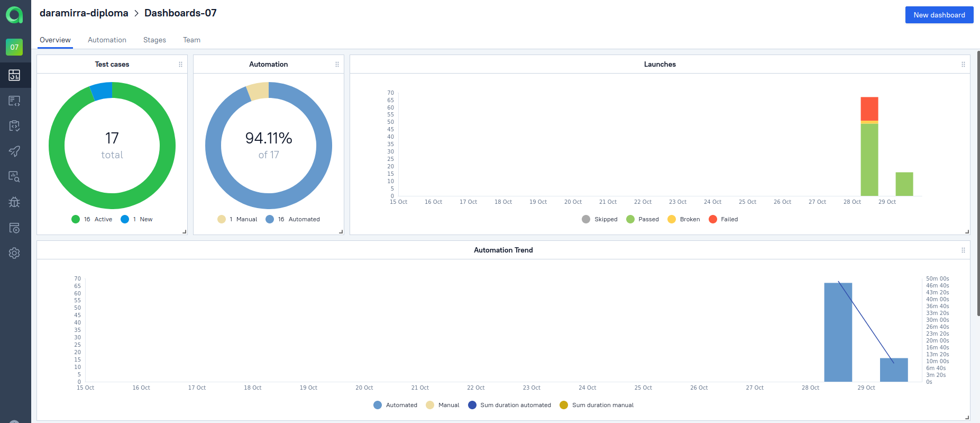980x423 pixels.
Task: Click the Automated legend in Automation donut
Action: point(293,219)
